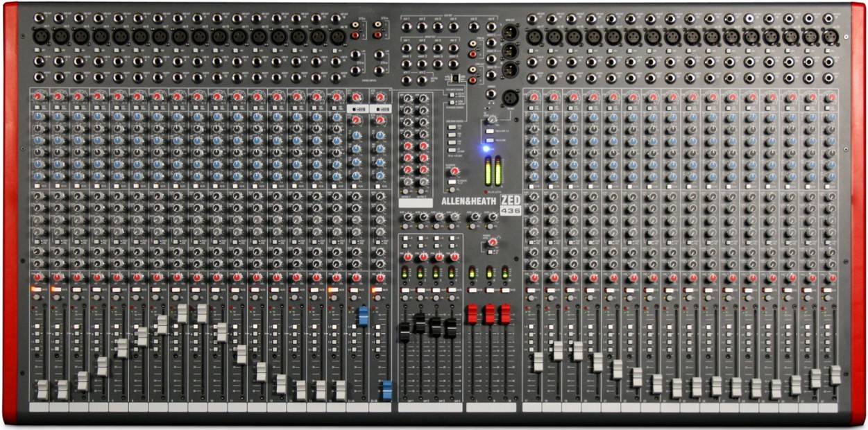868x430 pixels.
Task: Turn the red pan knob on the leftmost channel
Action: pos(37,277)
